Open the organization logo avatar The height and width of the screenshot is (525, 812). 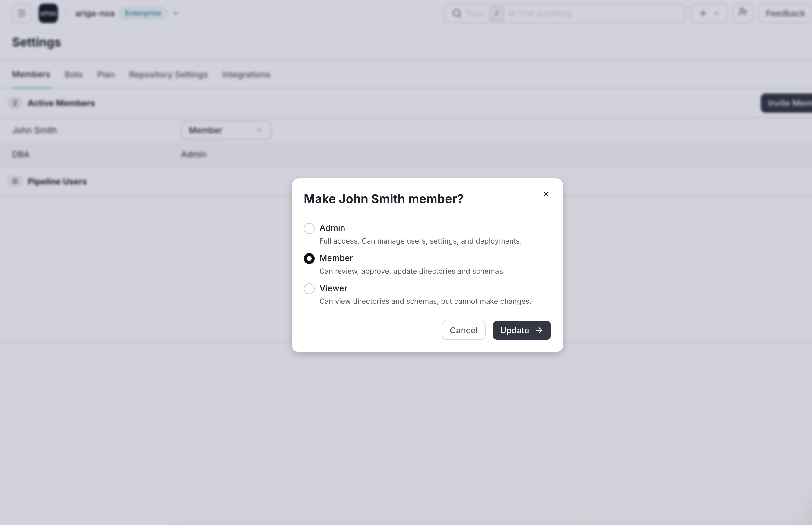48,13
